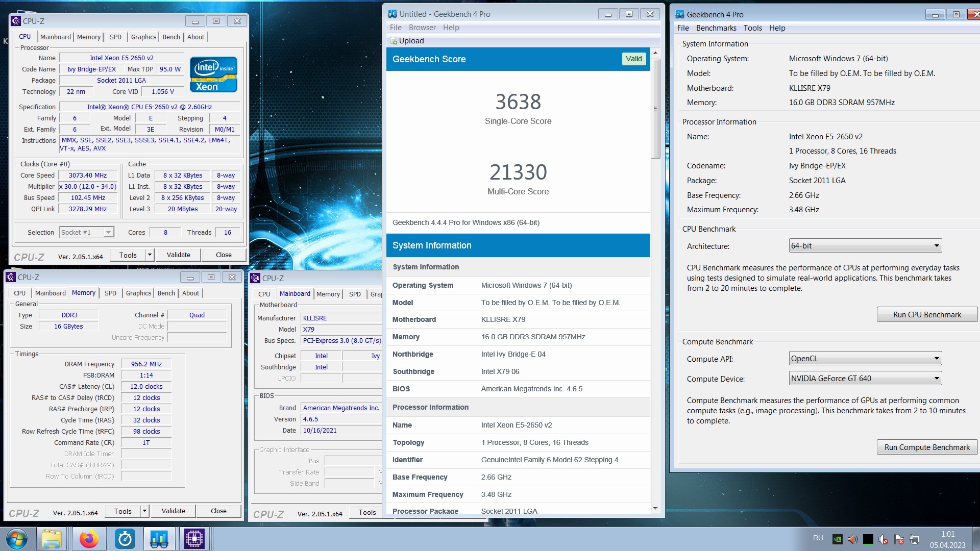Click the Channel # Quad field

tap(197, 315)
